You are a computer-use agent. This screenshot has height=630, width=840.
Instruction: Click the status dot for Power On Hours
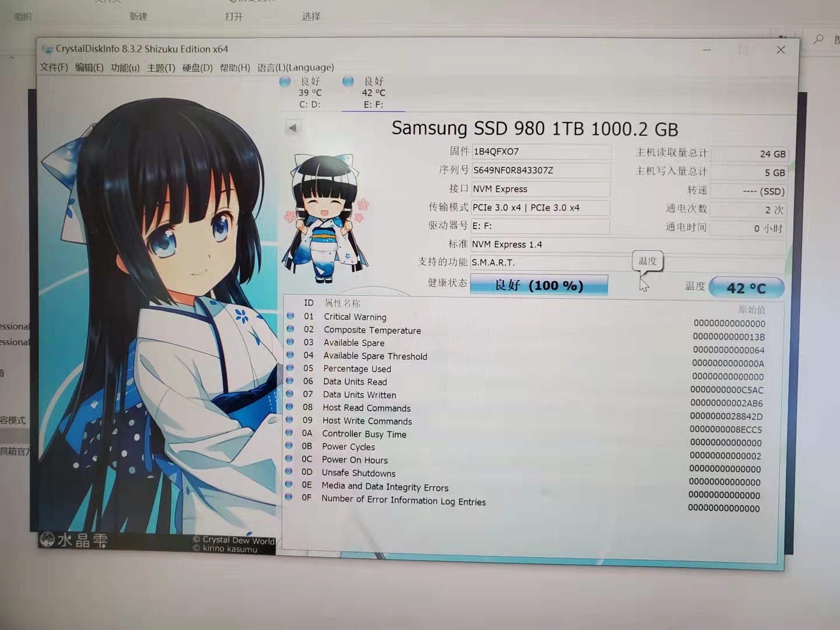pyautogui.click(x=289, y=459)
